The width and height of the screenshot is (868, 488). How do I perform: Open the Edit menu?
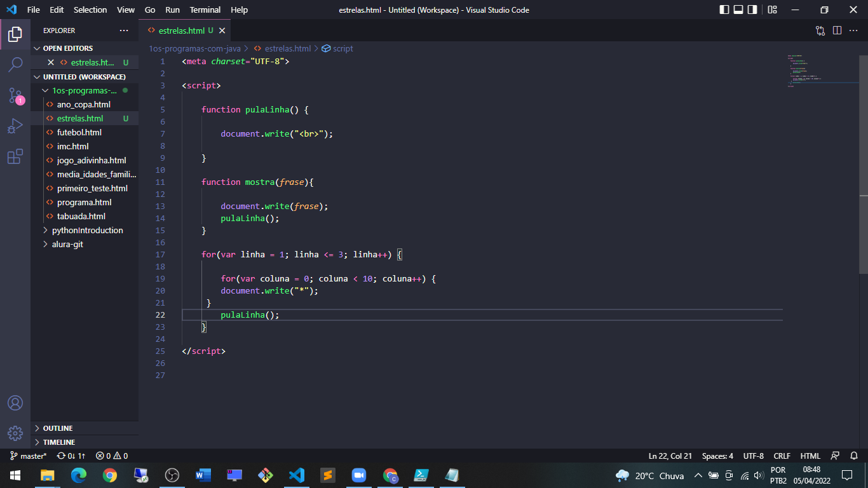pos(57,10)
